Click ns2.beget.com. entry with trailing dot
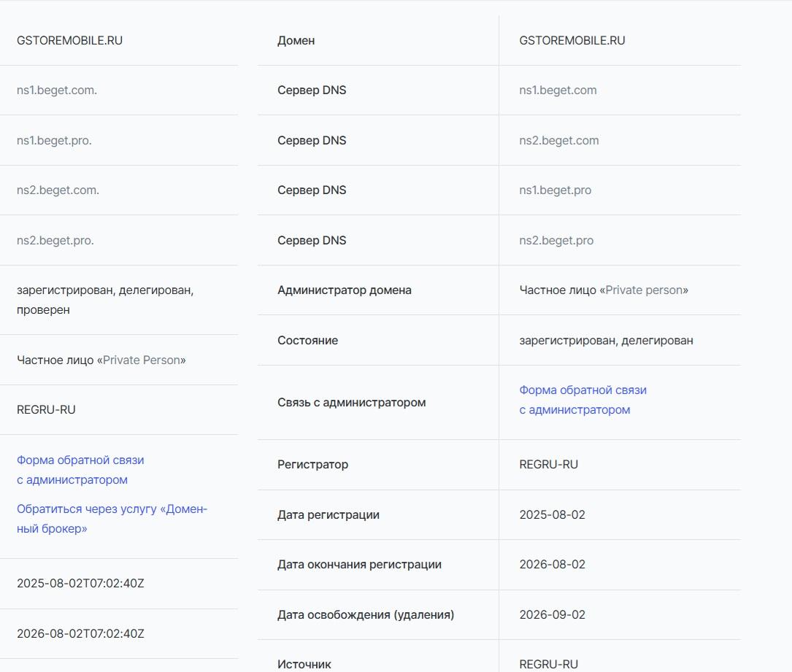792x672 pixels. click(58, 190)
